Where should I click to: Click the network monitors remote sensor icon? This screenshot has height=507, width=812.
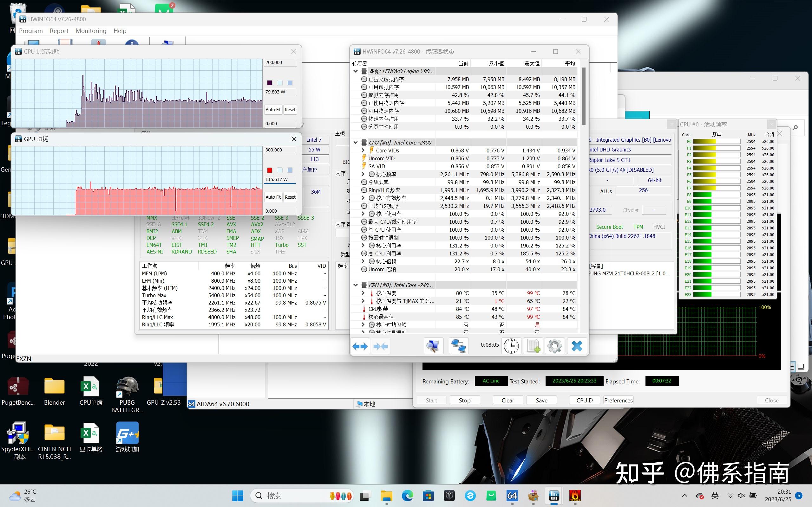pyautogui.click(x=458, y=346)
